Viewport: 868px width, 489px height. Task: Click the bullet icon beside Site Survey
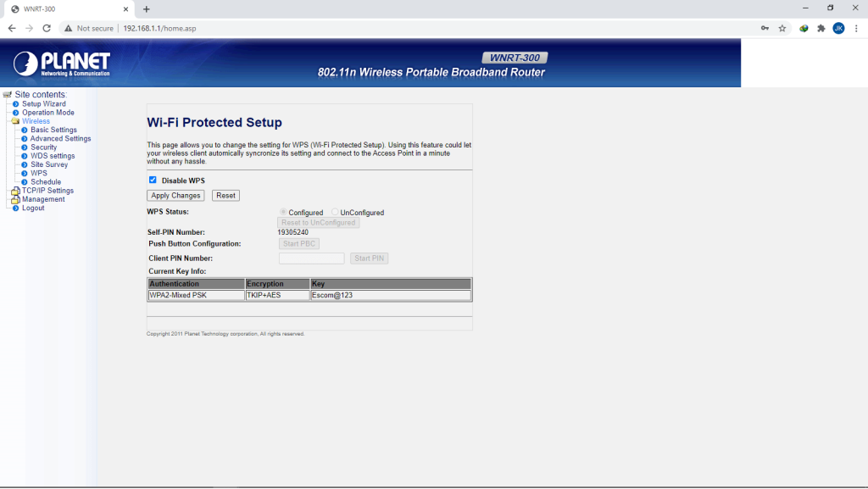click(x=25, y=165)
